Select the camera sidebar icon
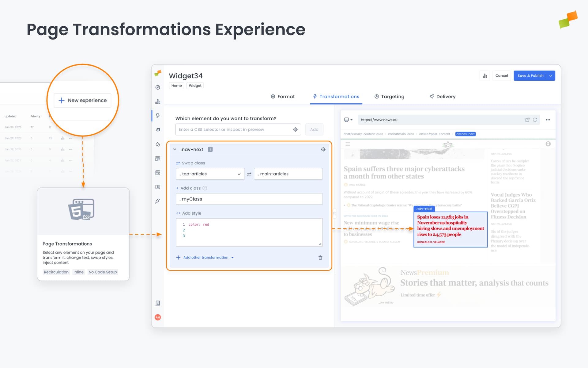This screenshot has width=588, height=368. coord(157,187)
